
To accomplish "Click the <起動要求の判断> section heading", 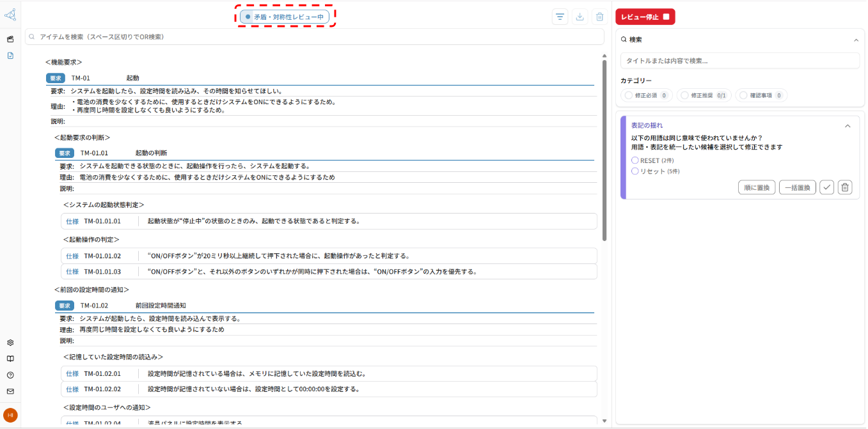I will click(x=81, y=137).
